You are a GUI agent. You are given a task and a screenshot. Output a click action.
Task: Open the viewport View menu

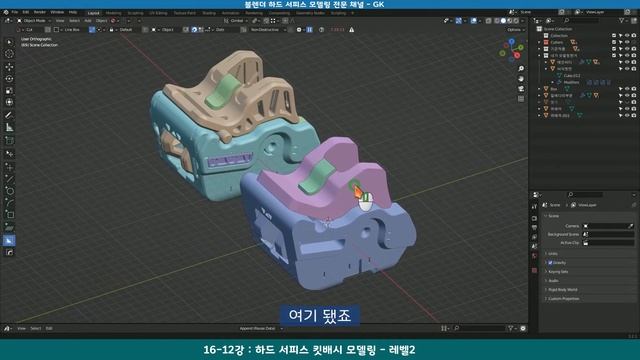pyautogui.click(x=60, y=20)
